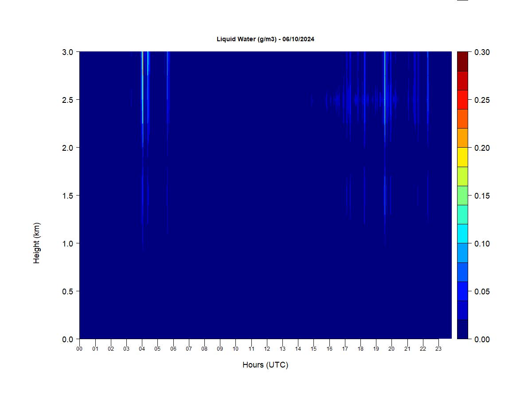Click the maroon swatch atop the colorbar
This screenshot has width=532, height=399.
(x=462, y=61)
